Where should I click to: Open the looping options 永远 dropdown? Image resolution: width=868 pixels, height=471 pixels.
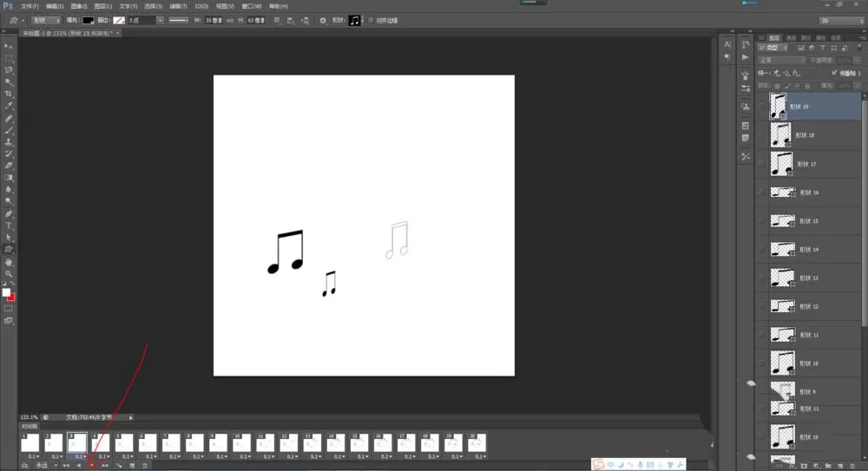(46, 466)
